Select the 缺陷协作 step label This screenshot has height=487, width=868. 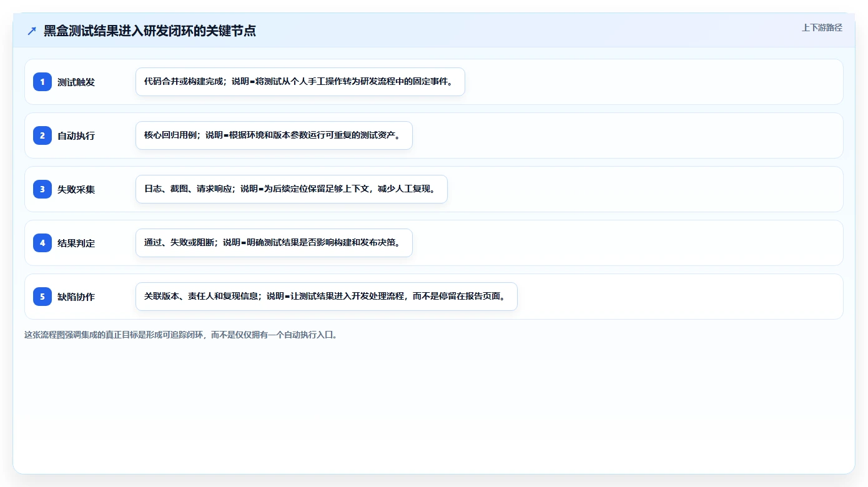[76, 297]
